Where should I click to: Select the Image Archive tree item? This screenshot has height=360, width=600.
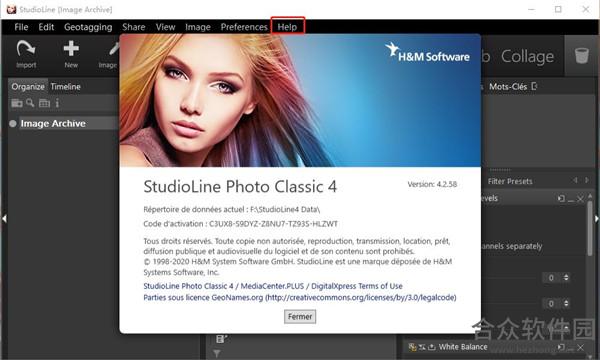click(x=53, y=124)
